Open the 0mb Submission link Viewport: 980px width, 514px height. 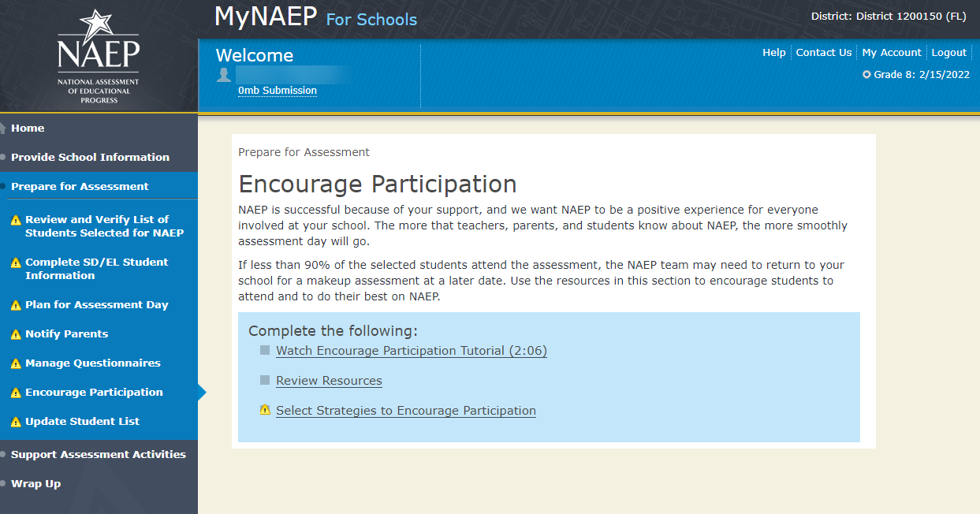pos(278,91)
